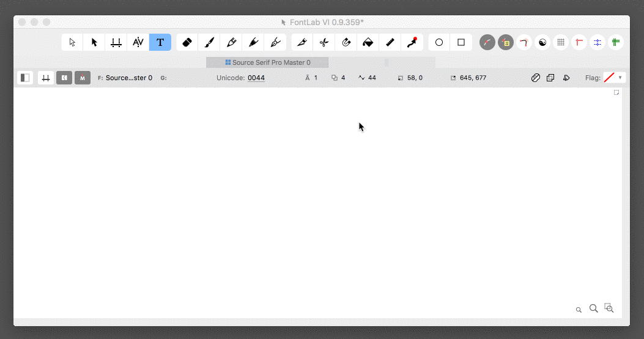The height and width of the screenshot is (339, 644).
Task: Click the position value 58, 0
Action: pos(415,78)
